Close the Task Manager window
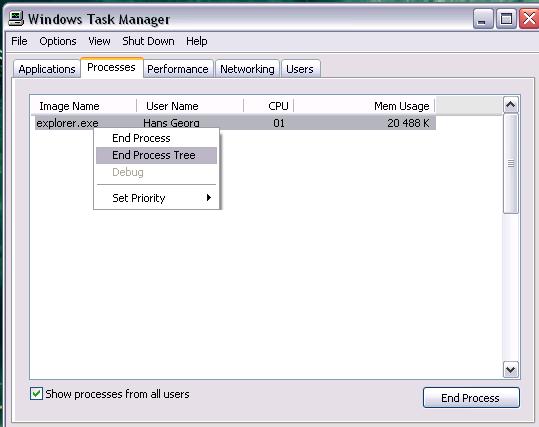 [529, 19]
